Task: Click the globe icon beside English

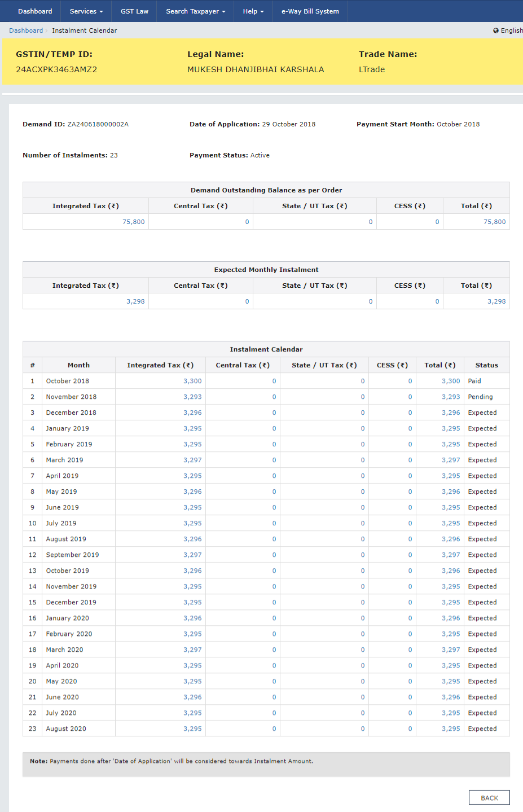Action: click(495, 30)
